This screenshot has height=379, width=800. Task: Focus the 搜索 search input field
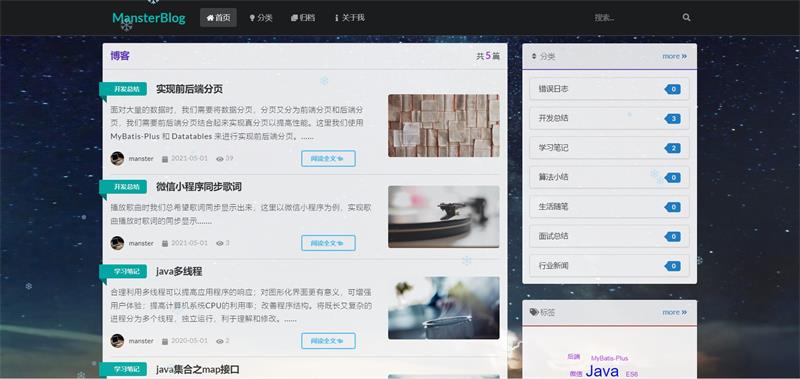[635, 18]
